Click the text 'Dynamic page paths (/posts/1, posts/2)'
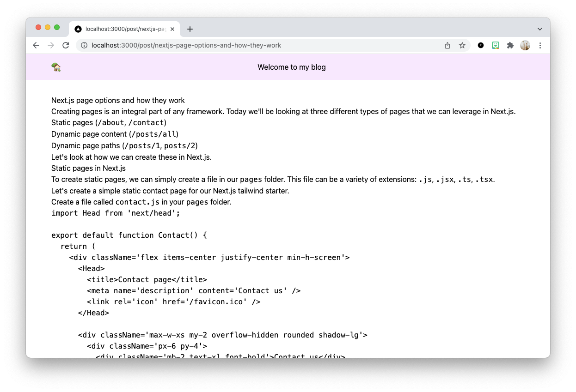The width and height of the screenshot is (576, 392). click(x=124, y=145)
